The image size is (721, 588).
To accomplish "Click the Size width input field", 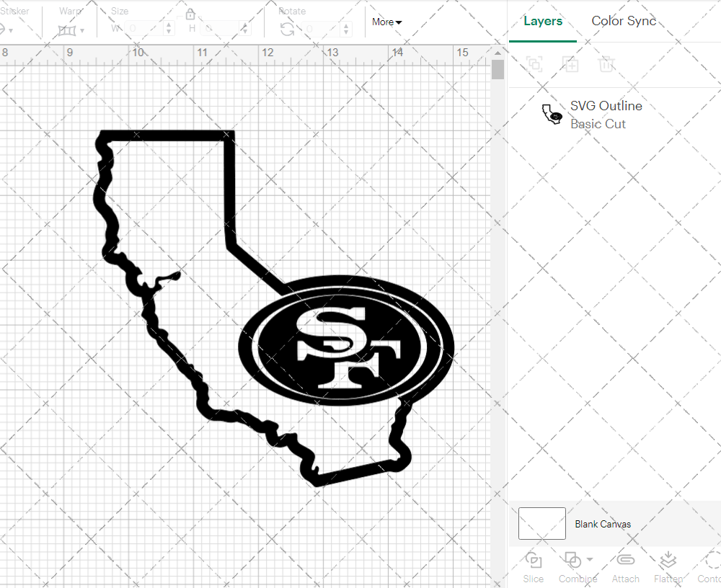I will [x=143, y=29].
